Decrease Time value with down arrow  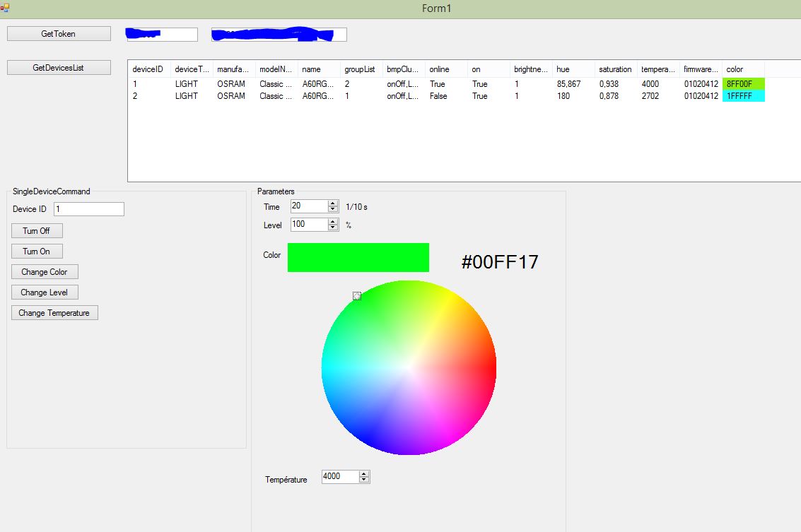(x=333, y=209)
